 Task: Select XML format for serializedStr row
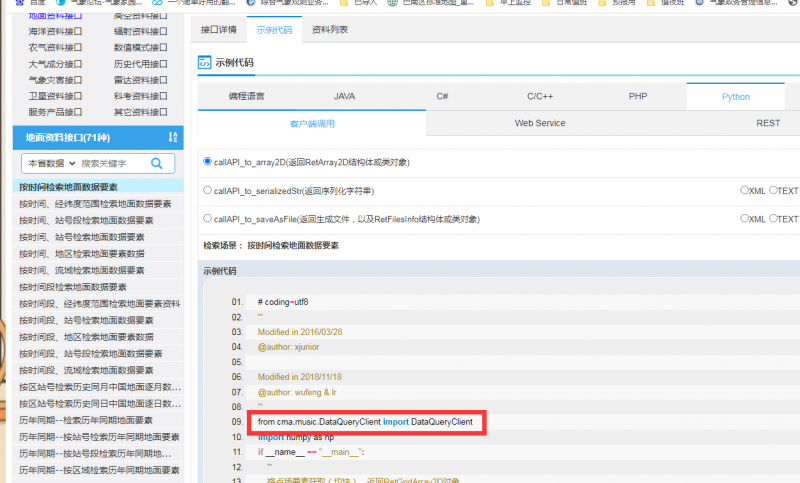coord(744,190)
